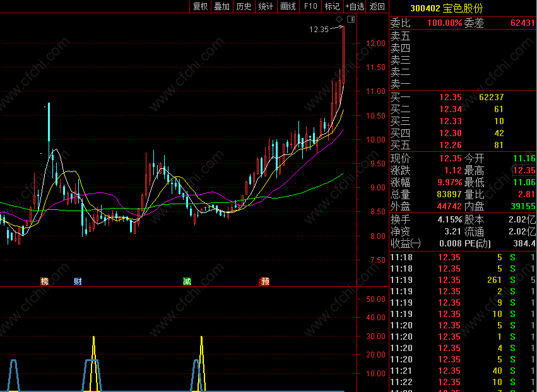The height and width of the screenshot is (392, 537).
Task: Click the 委比 100.00% value
Action: [444, 23]
